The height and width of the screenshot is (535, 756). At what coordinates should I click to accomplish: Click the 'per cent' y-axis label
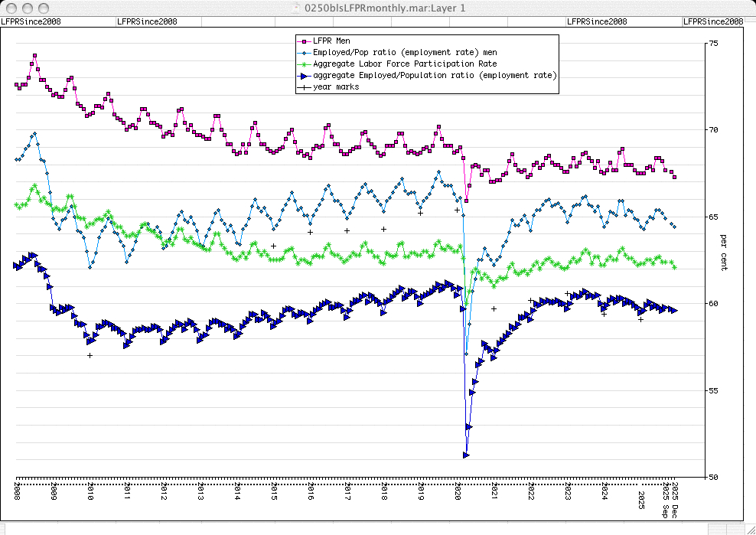tap(724, 251)
